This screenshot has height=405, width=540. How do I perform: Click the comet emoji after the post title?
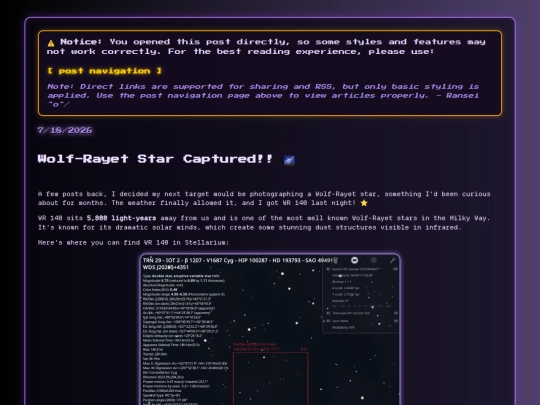[289, 160]
